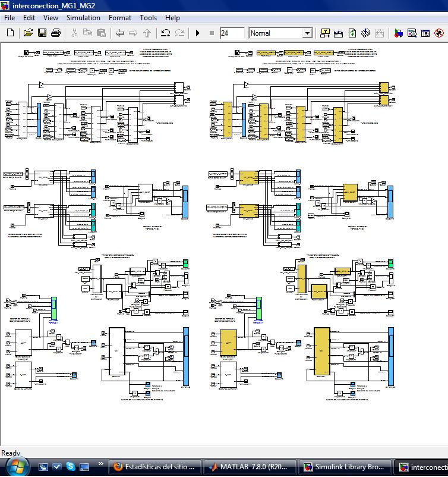Click the stop simulation square button
Viewport: 448px width, 477px height.
[212, 33]
